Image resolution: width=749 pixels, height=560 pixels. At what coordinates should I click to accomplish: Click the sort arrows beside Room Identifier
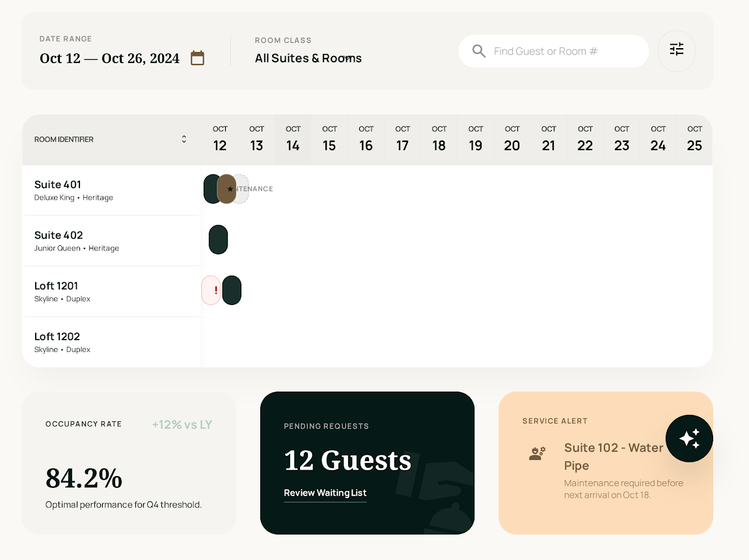click(184, 139)
